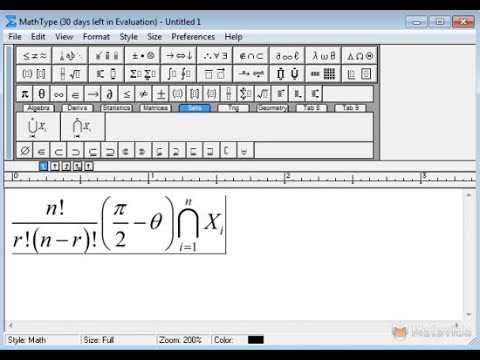The width and height of the screenshot is (480, 360).
Task: Open the labeled arrow templates palette
Action: [251, 74]
